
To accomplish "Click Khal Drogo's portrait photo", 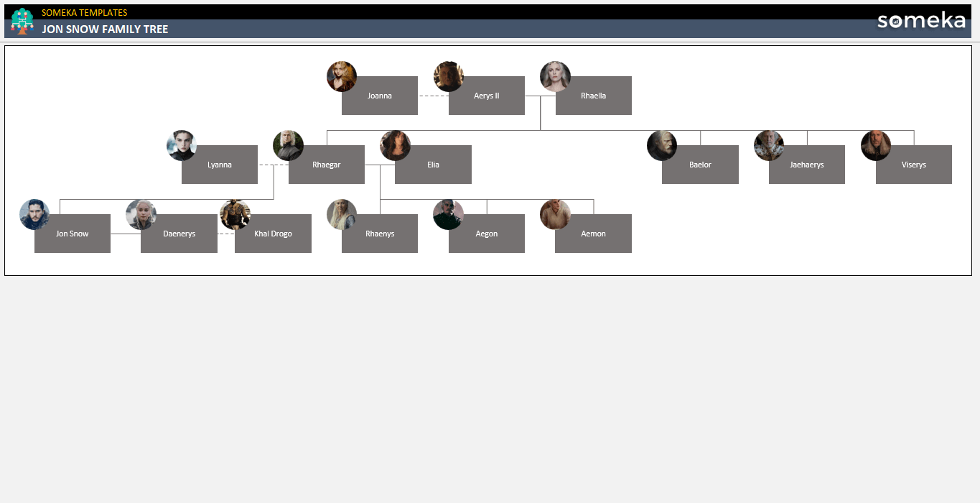I will 235,214.
